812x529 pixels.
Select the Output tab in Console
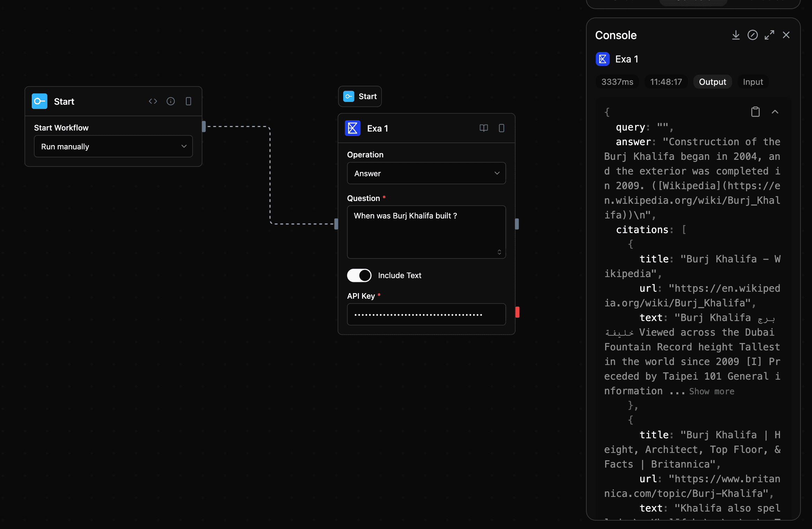coord(712,82)
